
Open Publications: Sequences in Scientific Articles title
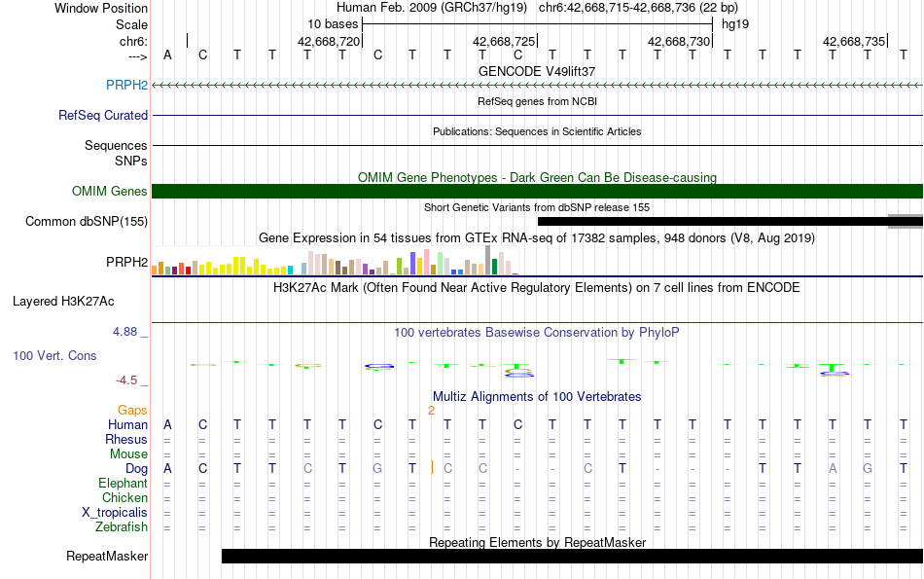[537, 131]
